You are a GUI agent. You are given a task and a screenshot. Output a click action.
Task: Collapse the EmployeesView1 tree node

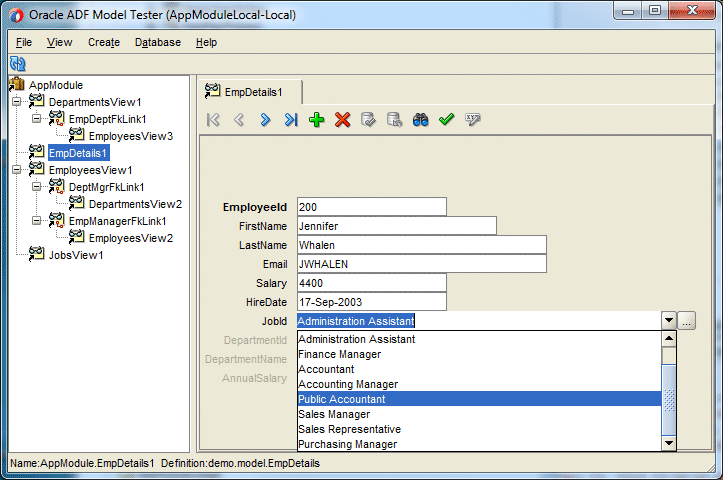click(x=17, y=169)
